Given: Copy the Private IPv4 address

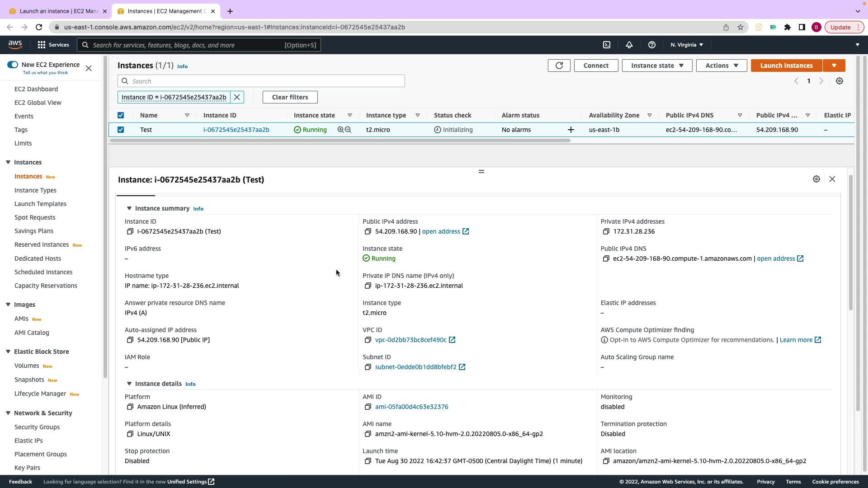Looking at the screenshot, I should point(606,231).
